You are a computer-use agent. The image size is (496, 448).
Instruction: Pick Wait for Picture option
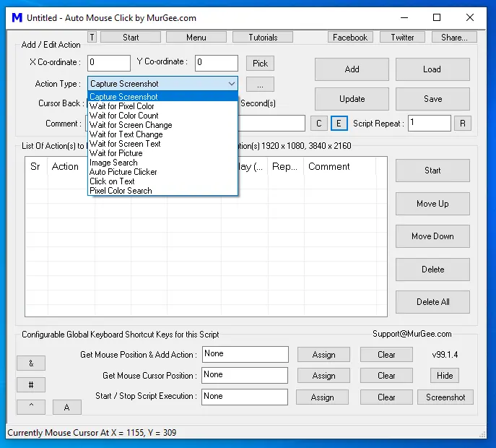pos(162,153)
